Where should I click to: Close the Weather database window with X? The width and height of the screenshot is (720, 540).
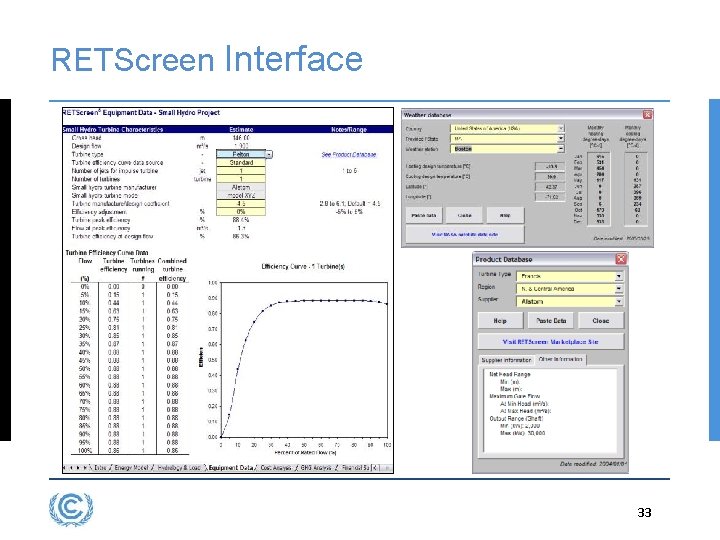pos(647,115)
